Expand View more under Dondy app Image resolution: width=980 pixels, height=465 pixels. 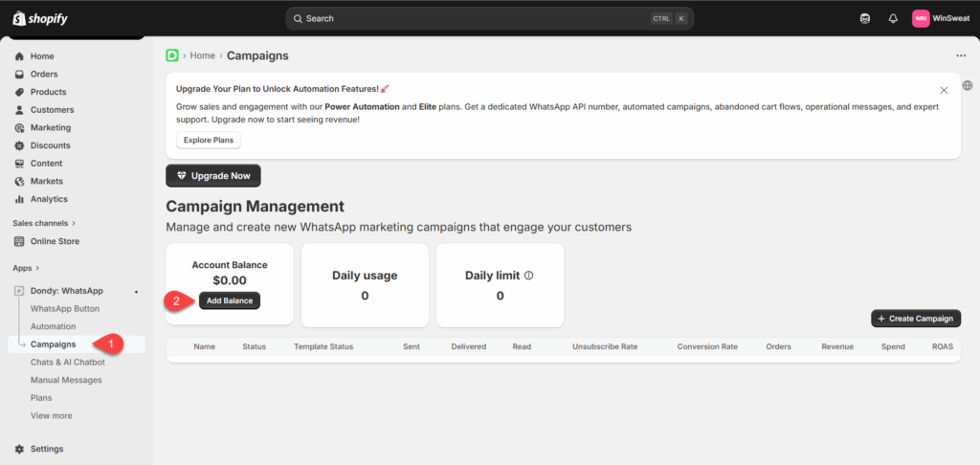tap(51, 415)
